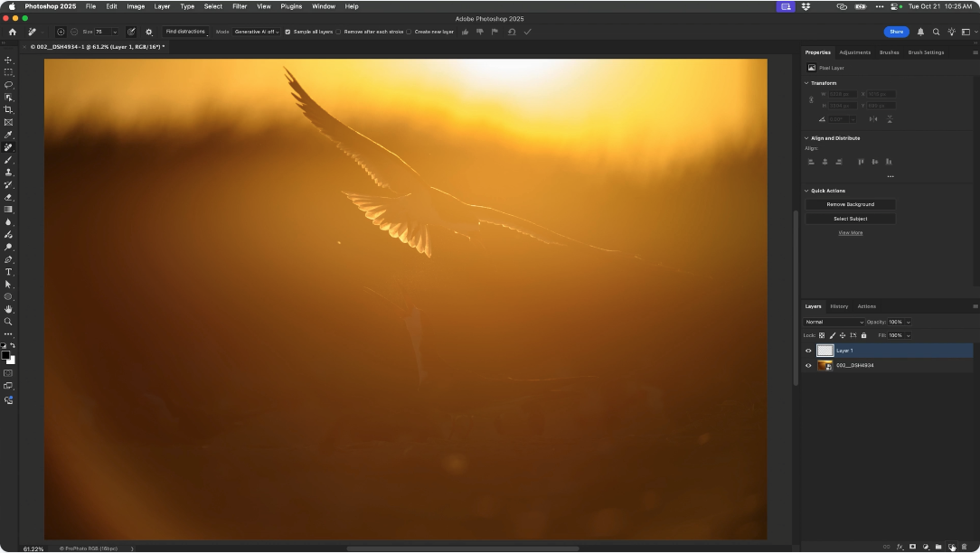Choose the Hand tool
980x553 pixels.
[x=8, y=309]
